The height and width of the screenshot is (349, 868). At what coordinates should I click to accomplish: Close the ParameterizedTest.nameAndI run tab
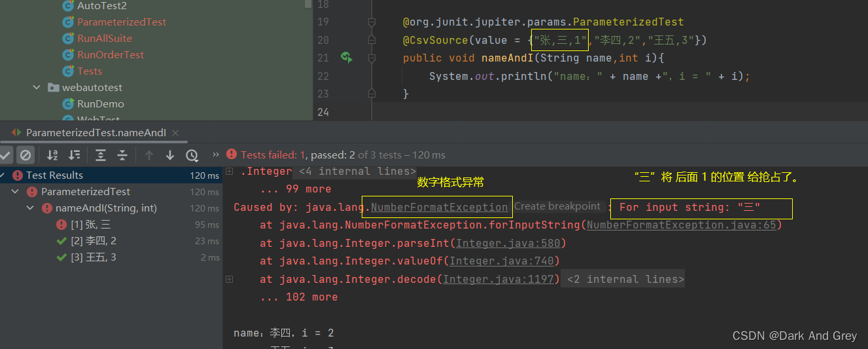tap(177, 132)
